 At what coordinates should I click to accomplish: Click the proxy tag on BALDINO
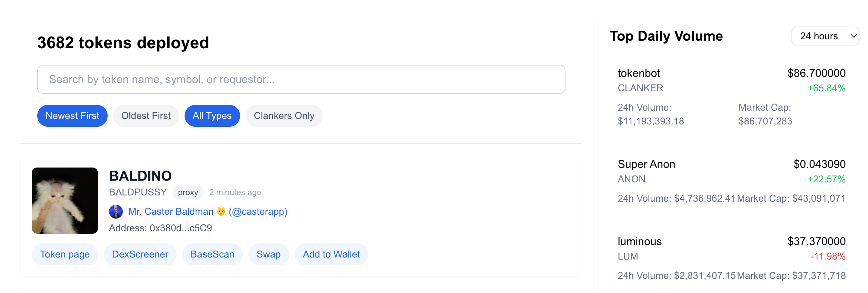pos(188,192)
